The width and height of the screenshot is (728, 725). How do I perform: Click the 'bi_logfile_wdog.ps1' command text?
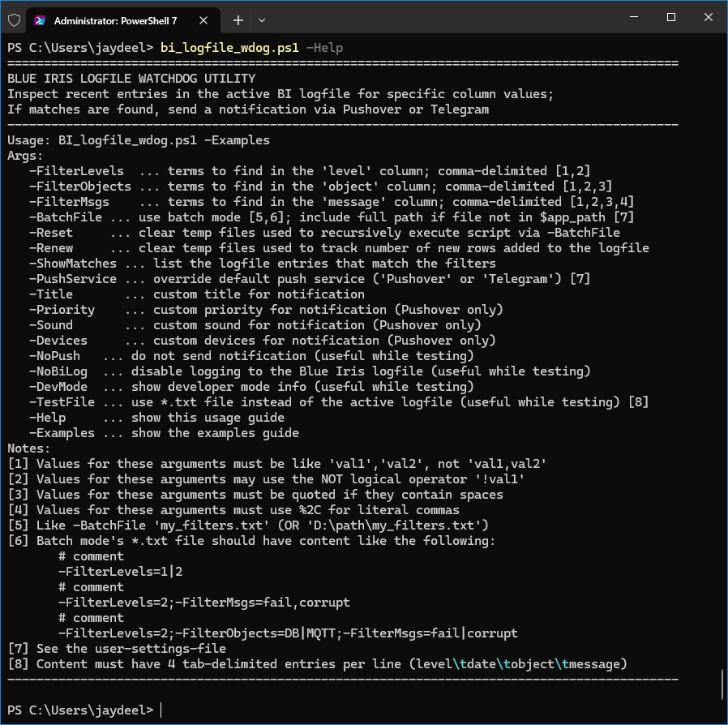229,48
